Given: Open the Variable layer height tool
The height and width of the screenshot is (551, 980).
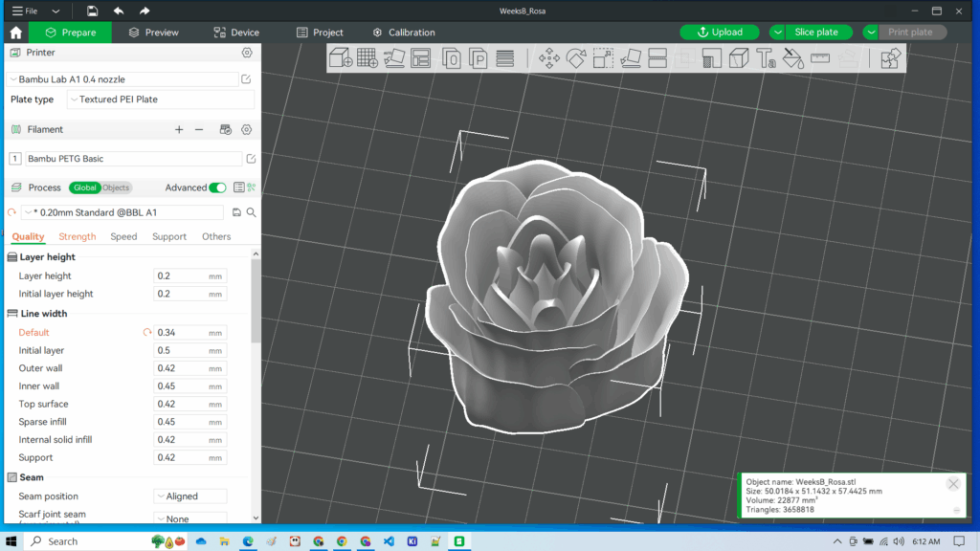Looking at the screenshot, I should tap(506, 57).
